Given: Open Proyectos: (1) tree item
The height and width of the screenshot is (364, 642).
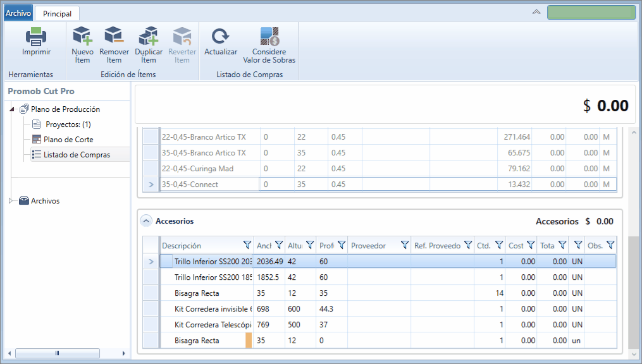Looking at the screenshot, I should (68, 124).
